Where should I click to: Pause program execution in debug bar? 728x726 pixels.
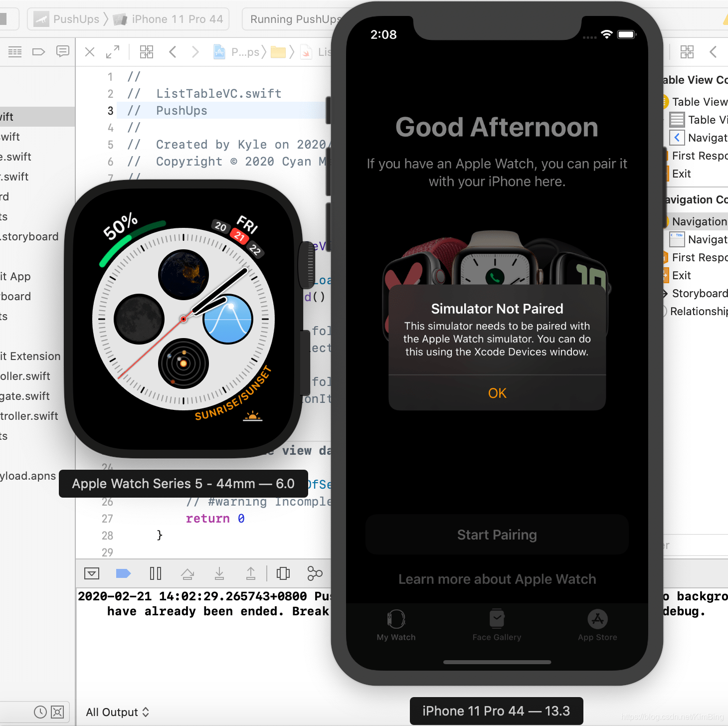tap(156, 573)
